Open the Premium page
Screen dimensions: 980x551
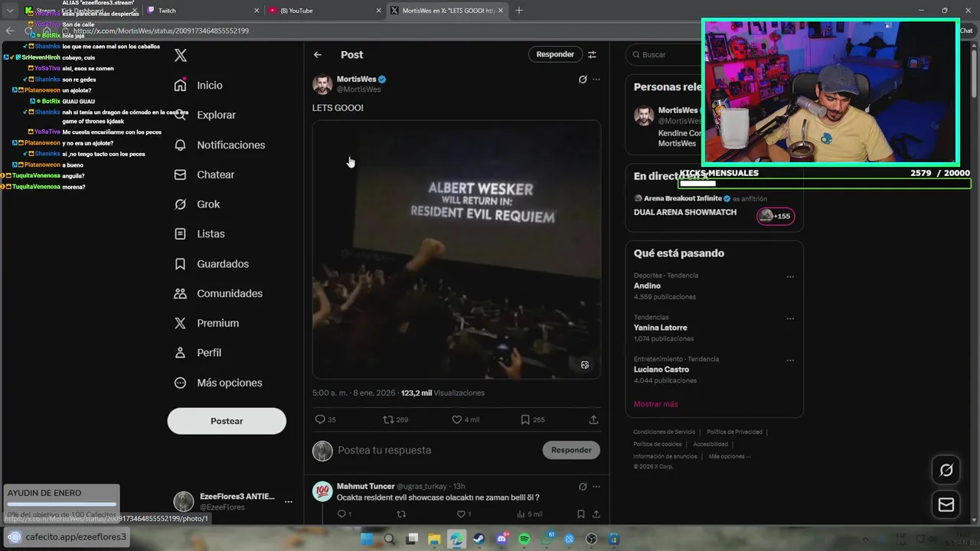tap(206, 323)
